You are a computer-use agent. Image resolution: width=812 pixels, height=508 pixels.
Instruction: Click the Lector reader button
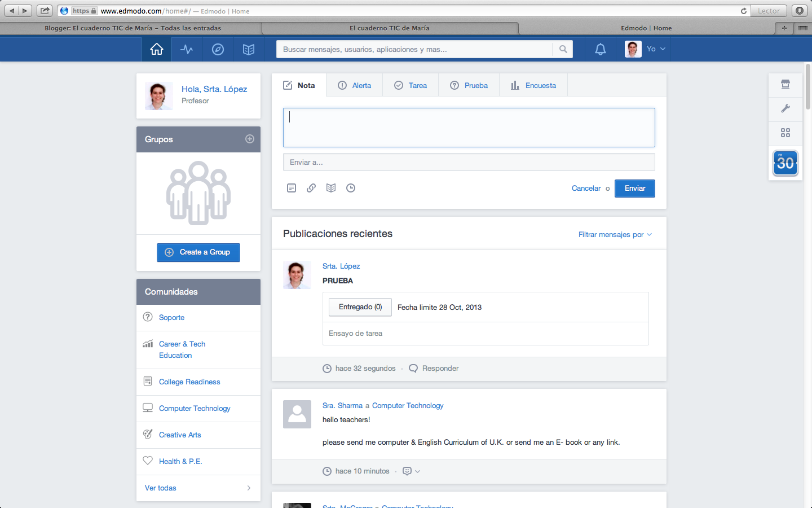(x=769, y=11)
